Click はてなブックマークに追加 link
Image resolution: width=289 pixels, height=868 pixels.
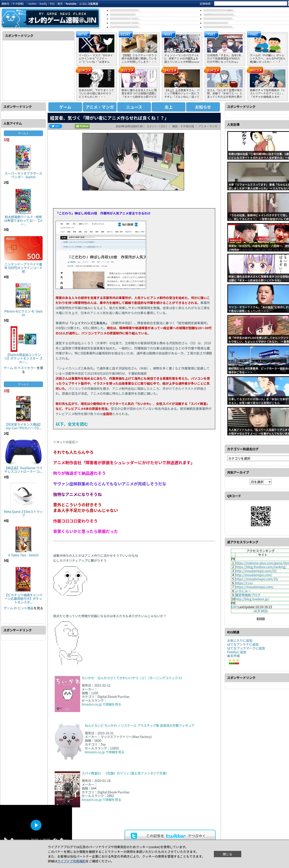[x=246, y=648]
